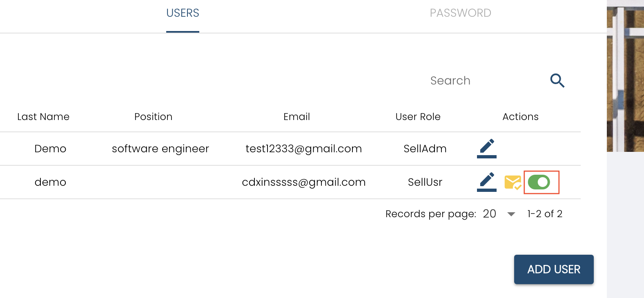Edit the cdxinsssss@gmail.com user

tap(487, 182)
